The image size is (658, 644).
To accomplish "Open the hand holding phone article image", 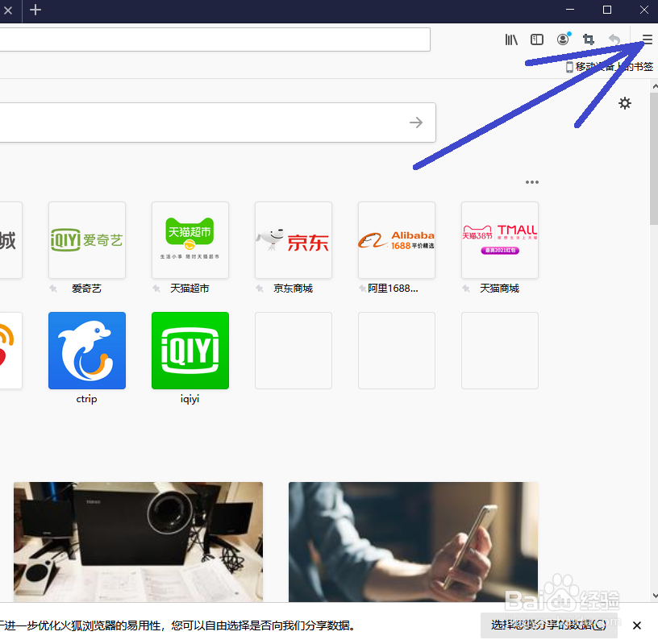I will click(414, 542).
